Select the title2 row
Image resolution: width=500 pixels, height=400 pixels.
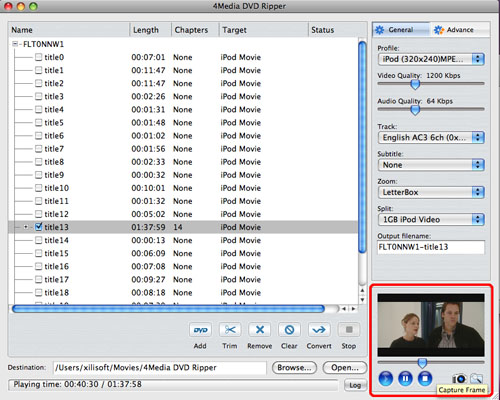coord(183,83)
